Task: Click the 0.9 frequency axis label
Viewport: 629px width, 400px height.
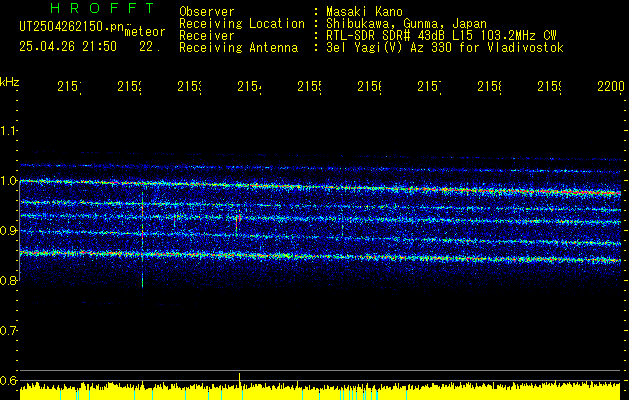Action: tap(8, 230)
